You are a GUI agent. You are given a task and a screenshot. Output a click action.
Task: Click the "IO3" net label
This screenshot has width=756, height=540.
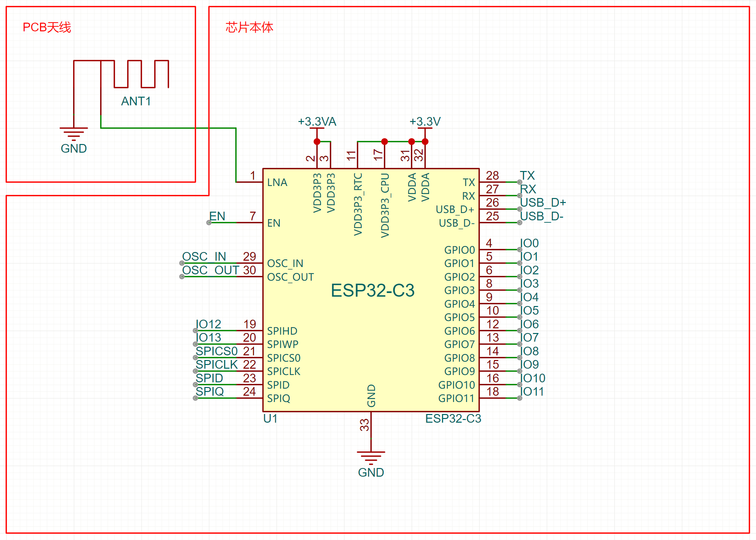tap(529, 284)
